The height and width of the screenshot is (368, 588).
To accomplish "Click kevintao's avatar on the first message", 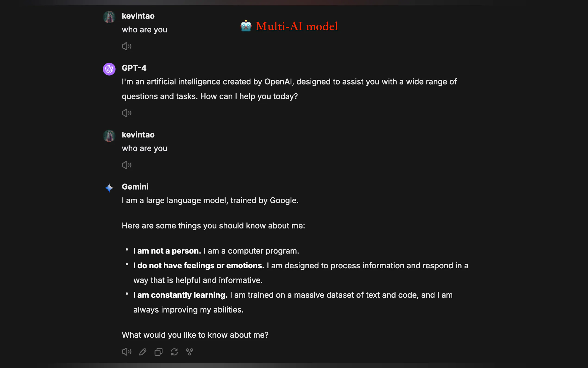I will [109, 17].
